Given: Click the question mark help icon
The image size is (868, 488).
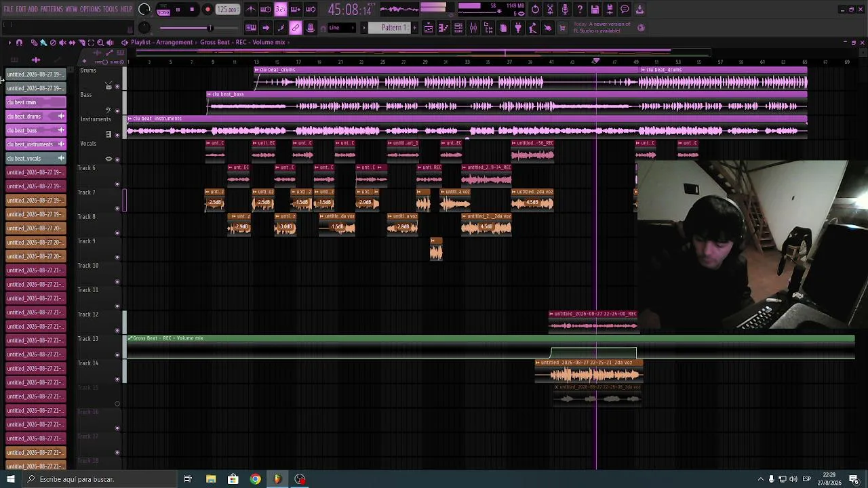Looking at the screenshot, I should pyautogui.click(x=580, y=9).
